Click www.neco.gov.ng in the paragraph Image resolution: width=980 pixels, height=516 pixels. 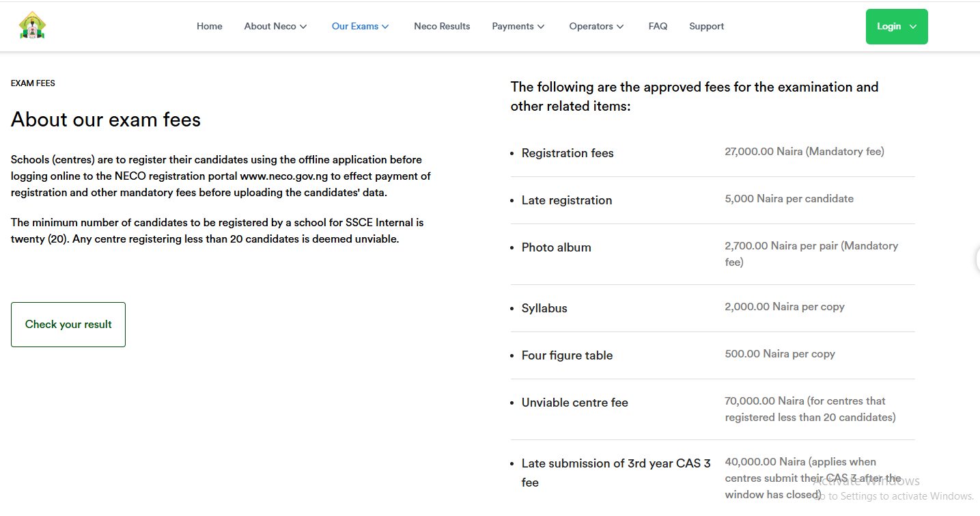(283, 176)
